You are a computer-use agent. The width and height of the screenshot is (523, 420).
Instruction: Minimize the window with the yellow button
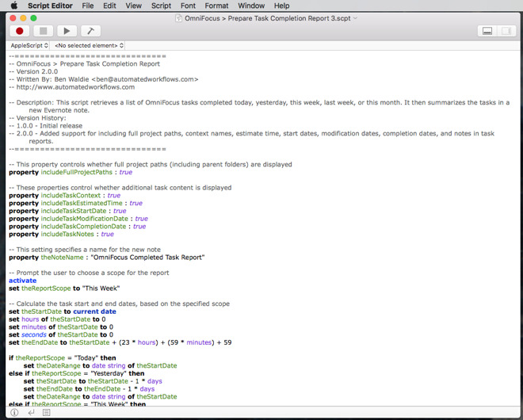click(23, 18)
